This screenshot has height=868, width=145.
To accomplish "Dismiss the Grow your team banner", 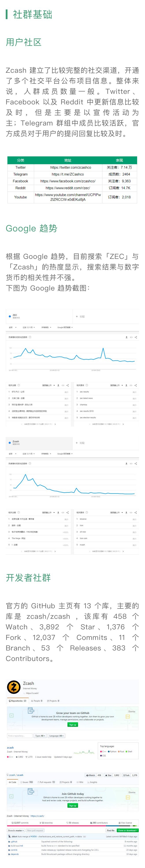I will [132, 711].
